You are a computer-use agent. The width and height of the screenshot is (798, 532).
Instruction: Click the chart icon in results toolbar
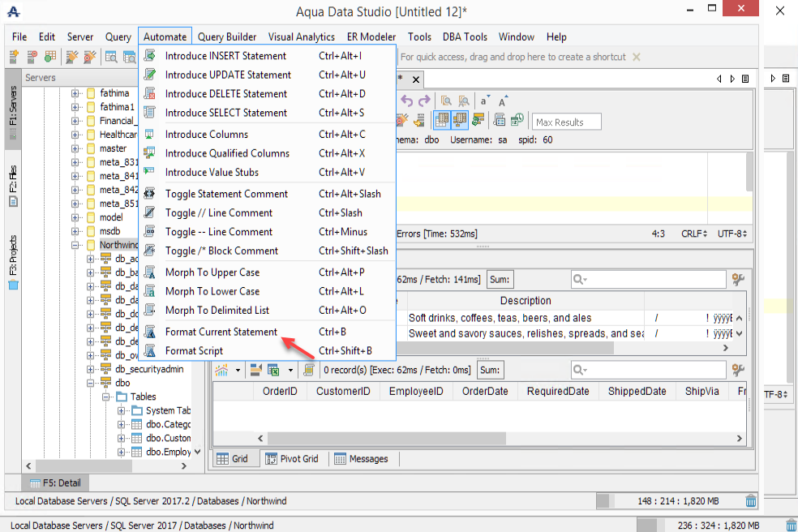(221, 370)
